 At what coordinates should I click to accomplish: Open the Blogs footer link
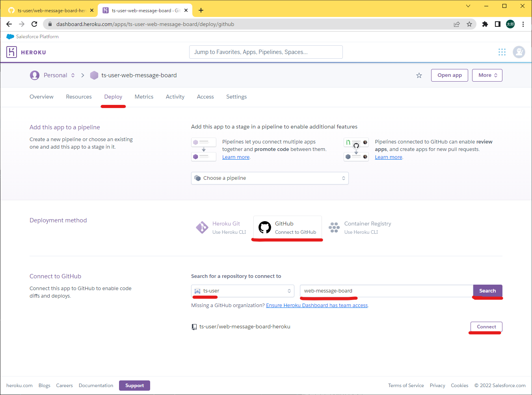tap(45, 386)
